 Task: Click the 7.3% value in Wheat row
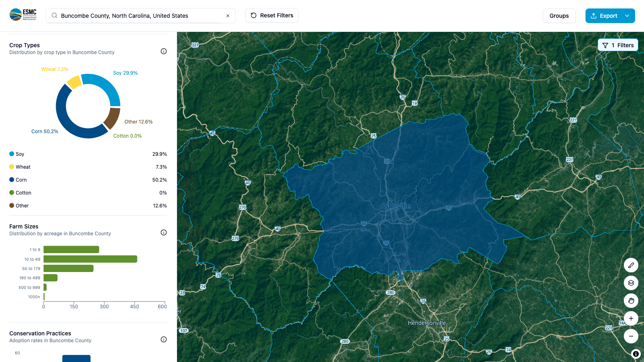click(x=161, y=167)
